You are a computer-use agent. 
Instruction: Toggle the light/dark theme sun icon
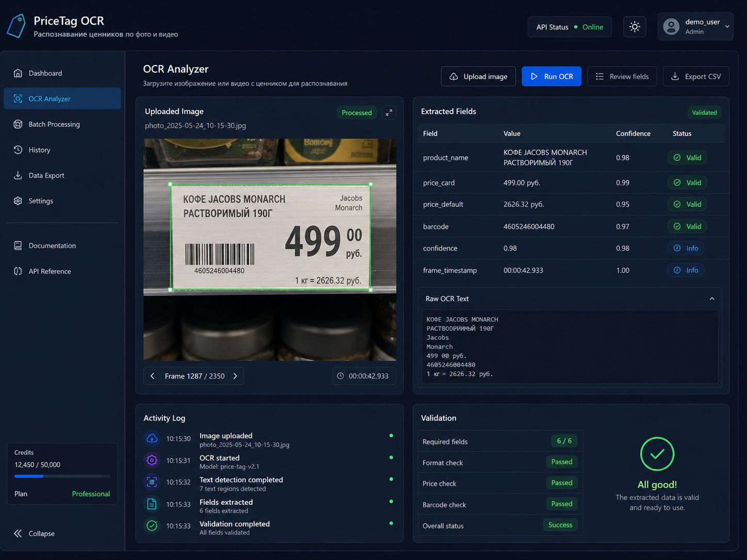click(635, 27)
